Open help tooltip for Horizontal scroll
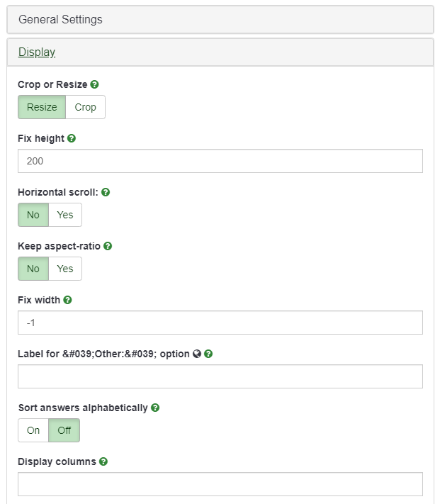The image size is (440, 504). click(x=106, y=192)
